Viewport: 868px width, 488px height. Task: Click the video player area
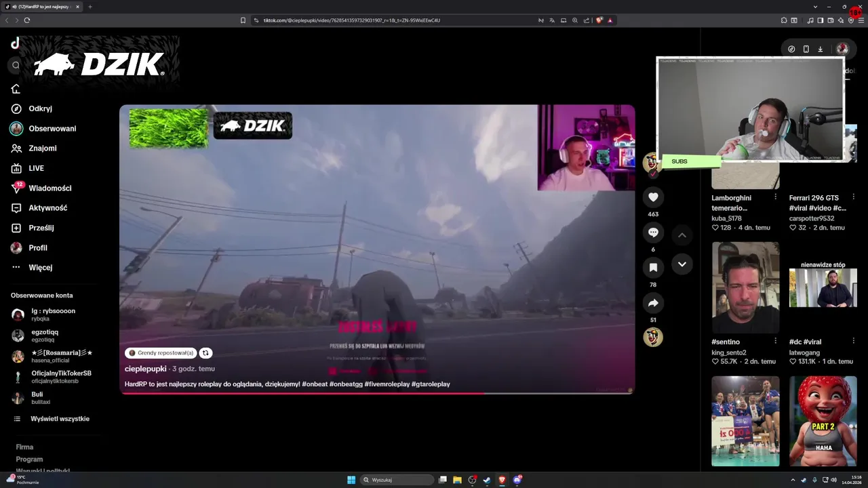tap(377, 249)
